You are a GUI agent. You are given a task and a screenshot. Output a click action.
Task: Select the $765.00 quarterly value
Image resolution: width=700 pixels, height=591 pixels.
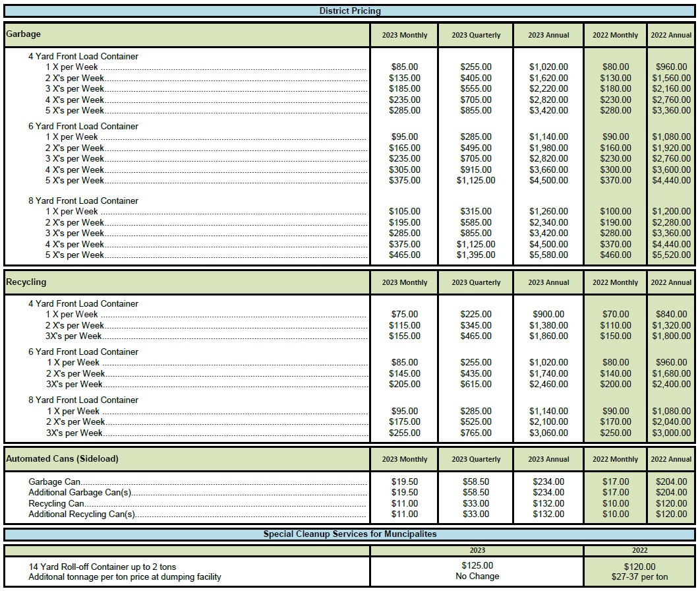tap(476, 433)
